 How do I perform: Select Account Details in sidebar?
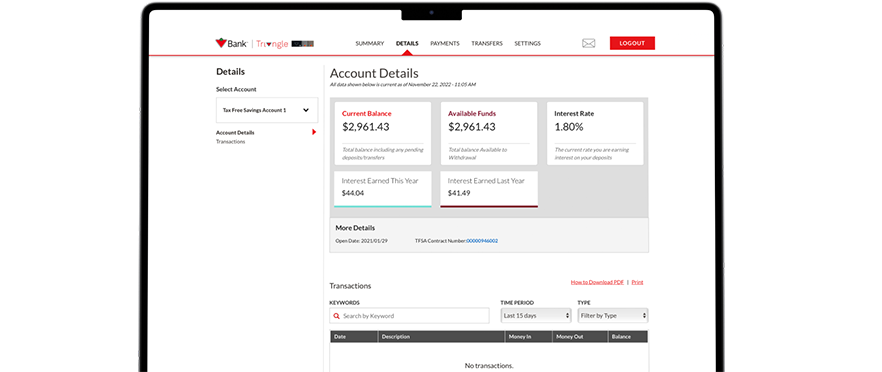pyautogui.click(x=235, y=133)
